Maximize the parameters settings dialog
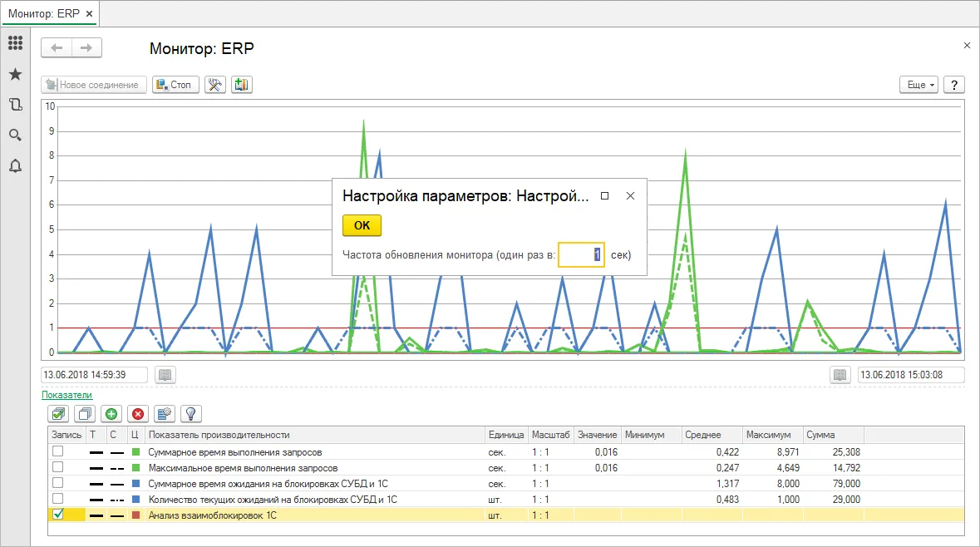980x547 pixels. pyautogui.click(x=604, y=195)
